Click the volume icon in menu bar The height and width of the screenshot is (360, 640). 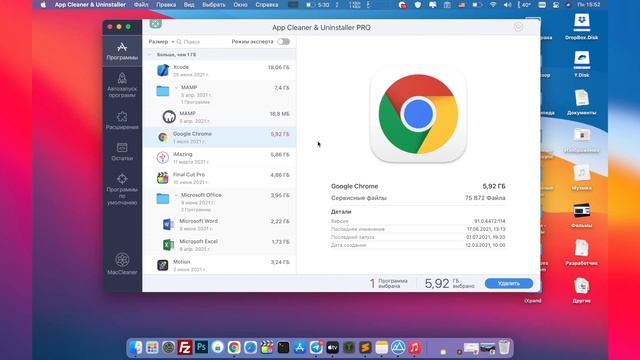507,5
